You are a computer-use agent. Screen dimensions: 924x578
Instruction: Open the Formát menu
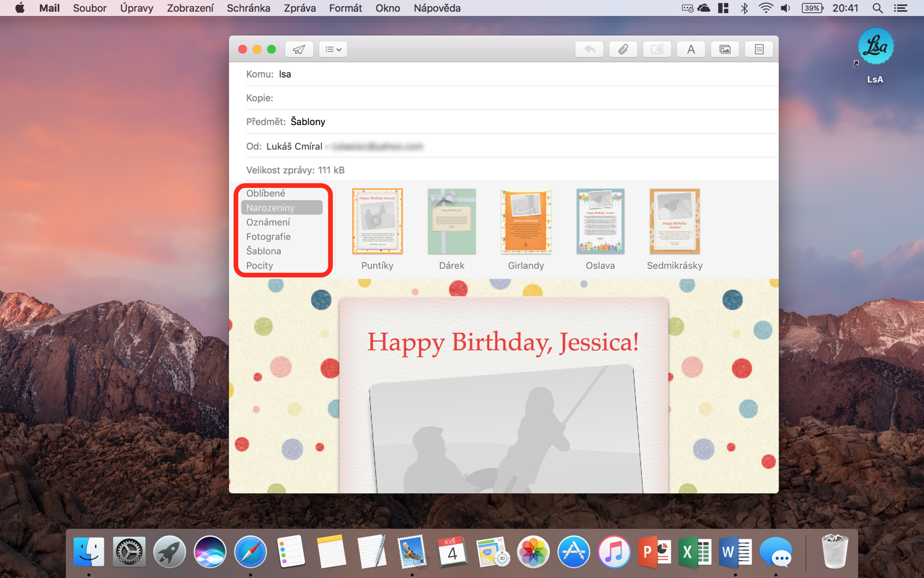[x=345, y=8]
